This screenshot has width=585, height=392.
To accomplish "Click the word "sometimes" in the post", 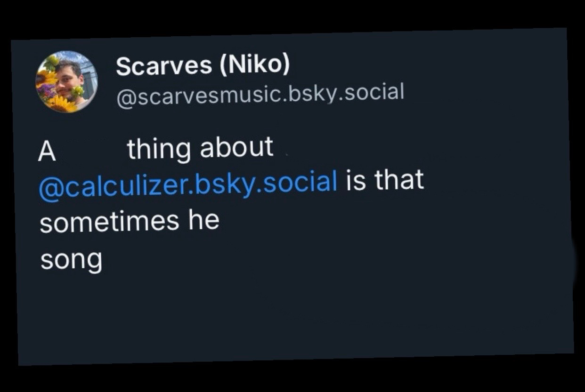I will (x=109, y=222).
